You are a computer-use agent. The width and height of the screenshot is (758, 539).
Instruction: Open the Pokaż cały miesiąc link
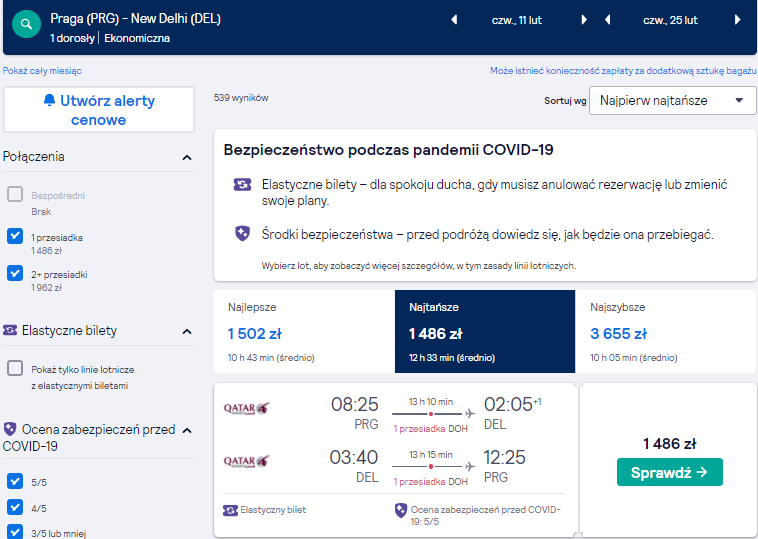[x=42, y=71]
